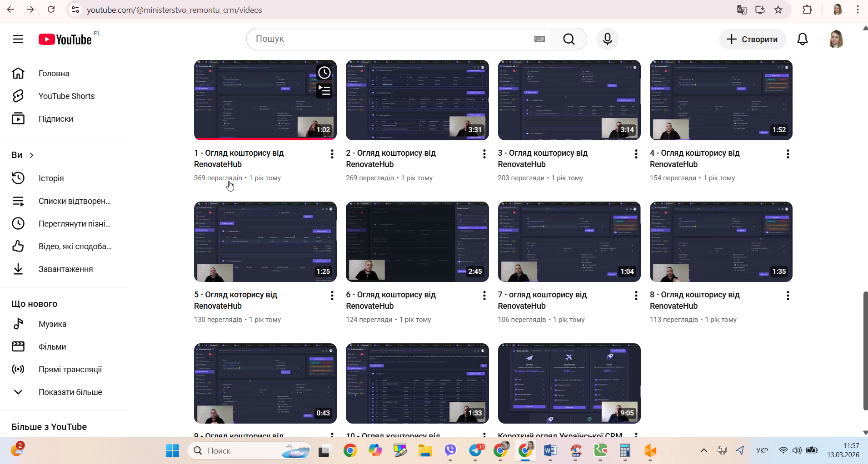The width and height of the screenshot is (868, 464).
Task: Open YouTube notifications bell
Action: pyautogui.click(x=803, y=39)
